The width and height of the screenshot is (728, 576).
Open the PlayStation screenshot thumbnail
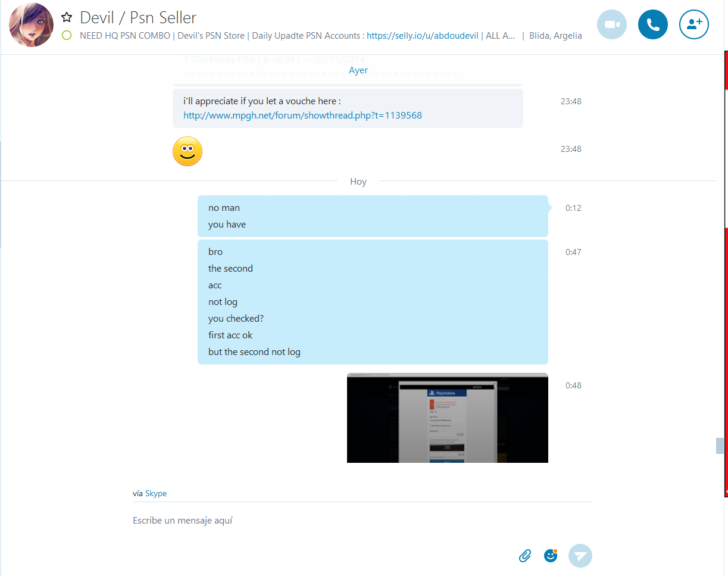pyautogui.click(x=448, y=418)
